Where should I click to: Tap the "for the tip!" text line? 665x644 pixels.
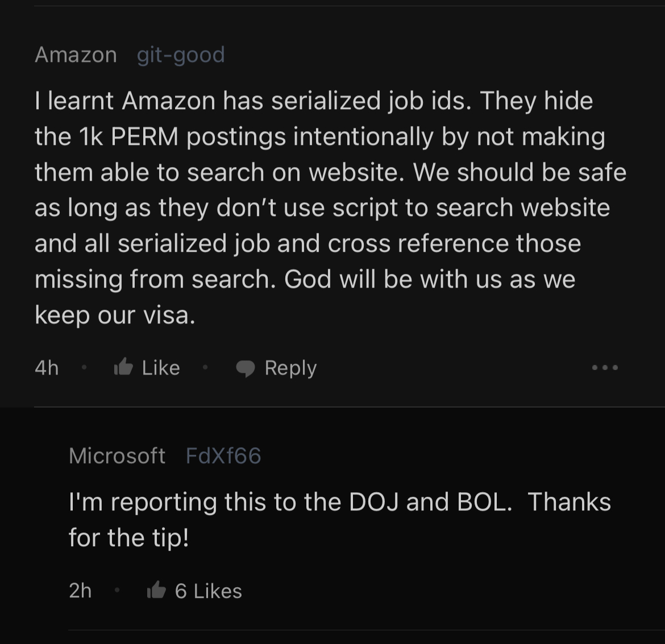point(128,538)
